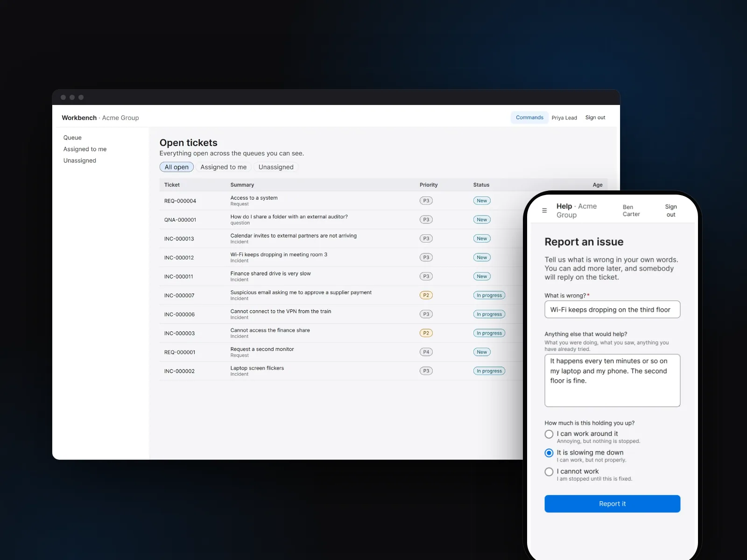Open the hamburger menu in Help app
Screen dimensions: 747x560
point(544,210)
